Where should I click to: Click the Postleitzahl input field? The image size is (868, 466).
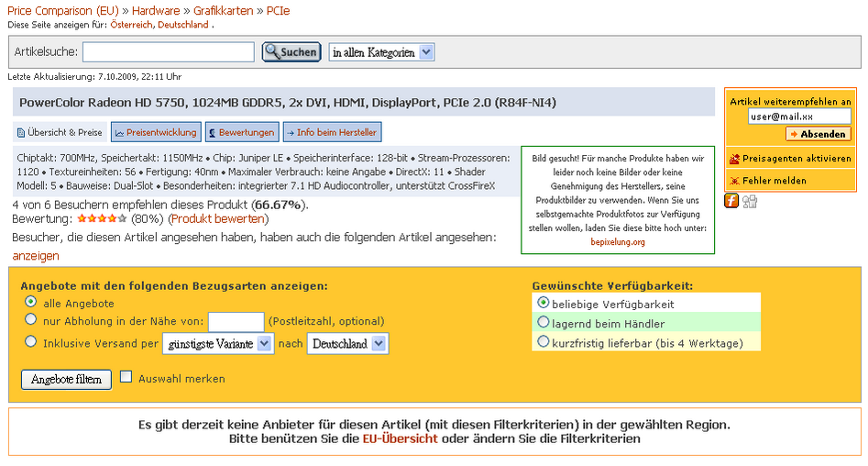tap(236, 321)
